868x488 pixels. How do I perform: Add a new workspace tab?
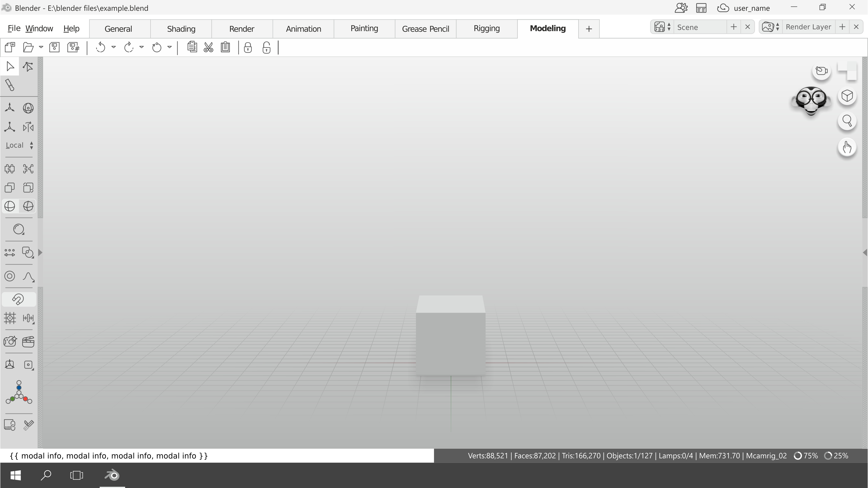point(589,29)
